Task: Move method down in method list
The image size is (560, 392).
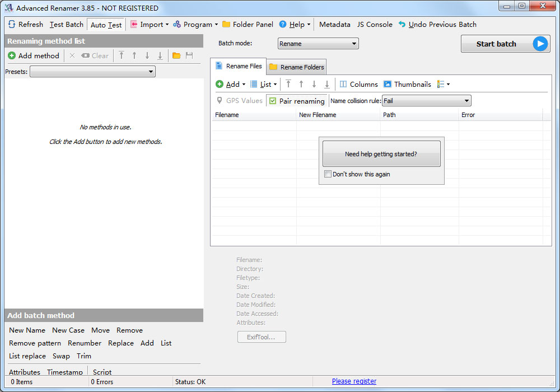Action: pyautogui.click(x=147, y=55)
